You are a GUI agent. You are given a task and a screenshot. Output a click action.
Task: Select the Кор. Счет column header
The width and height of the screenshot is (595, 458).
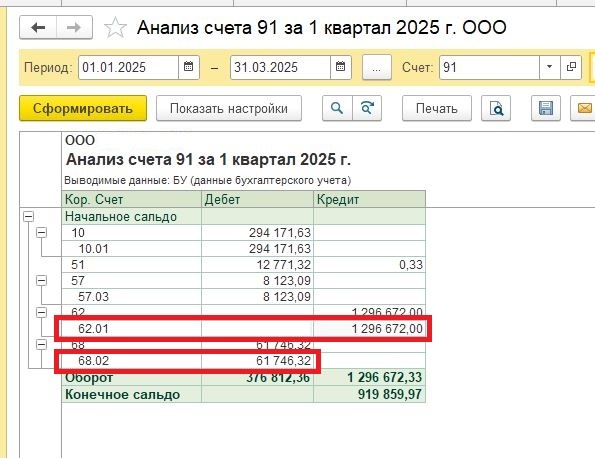point(131,199)
